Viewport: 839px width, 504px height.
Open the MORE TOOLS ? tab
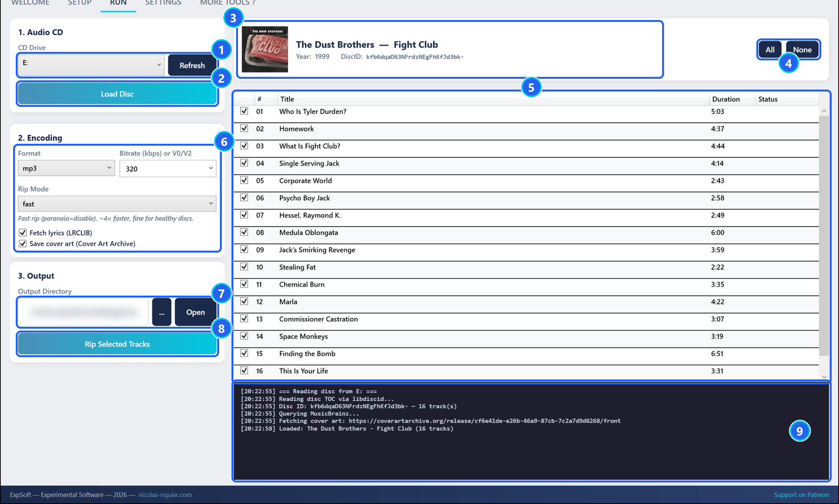(228, 3)
